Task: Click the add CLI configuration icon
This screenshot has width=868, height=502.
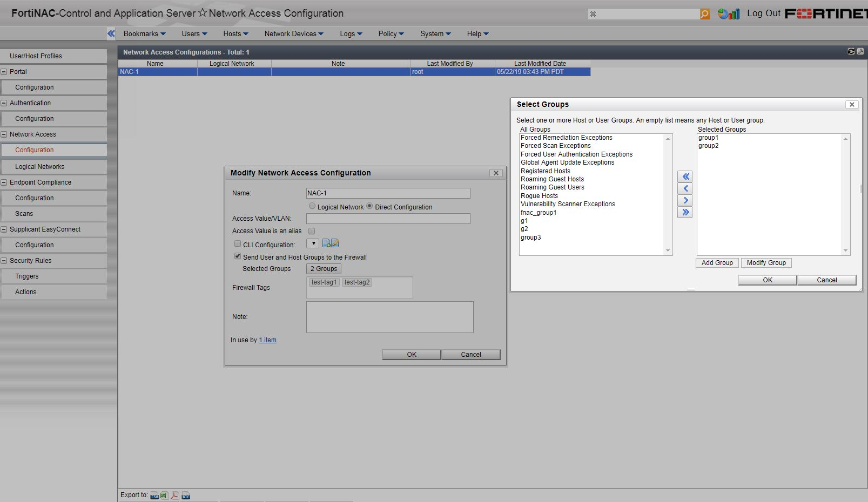Action: pyautogui.click(x=326, y=243)
